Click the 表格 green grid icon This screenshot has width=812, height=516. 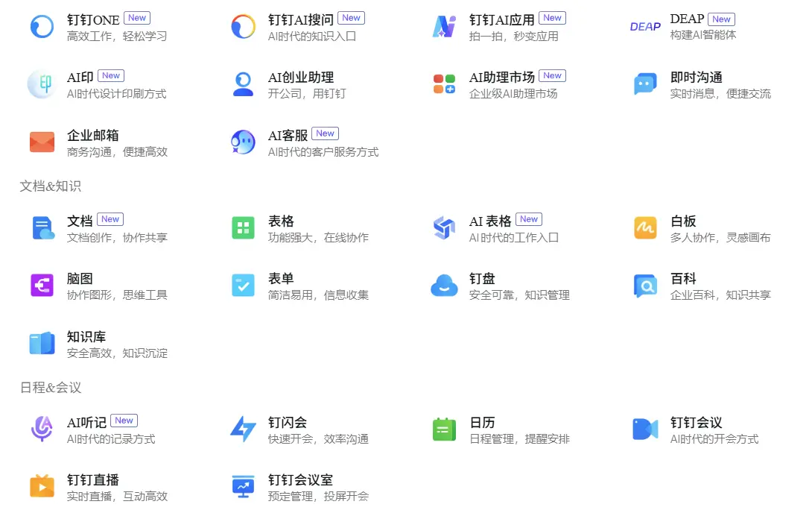[x=243, y=227]
